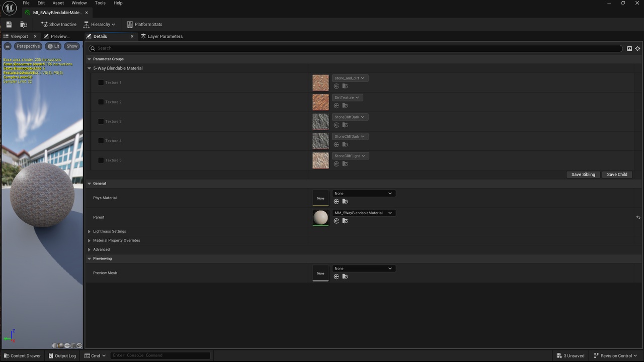The height and width of the screenshot is (362, 644).
Task: Use selected asset arrow for Texture 2
Action: 337,106
